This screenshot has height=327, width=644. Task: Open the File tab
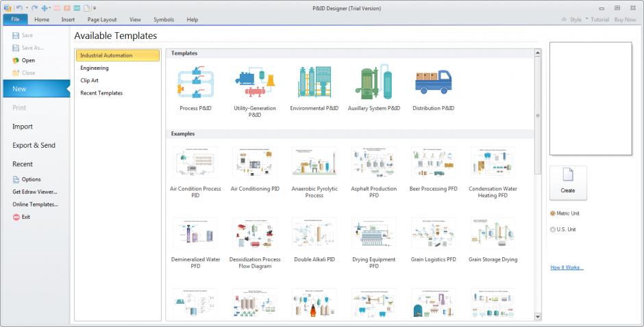15,19
